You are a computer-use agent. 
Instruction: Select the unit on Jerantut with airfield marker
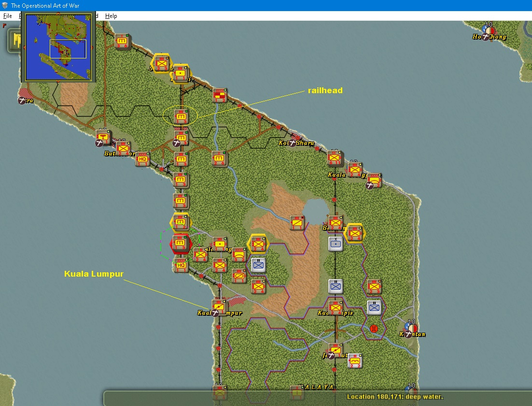[336, 350]
